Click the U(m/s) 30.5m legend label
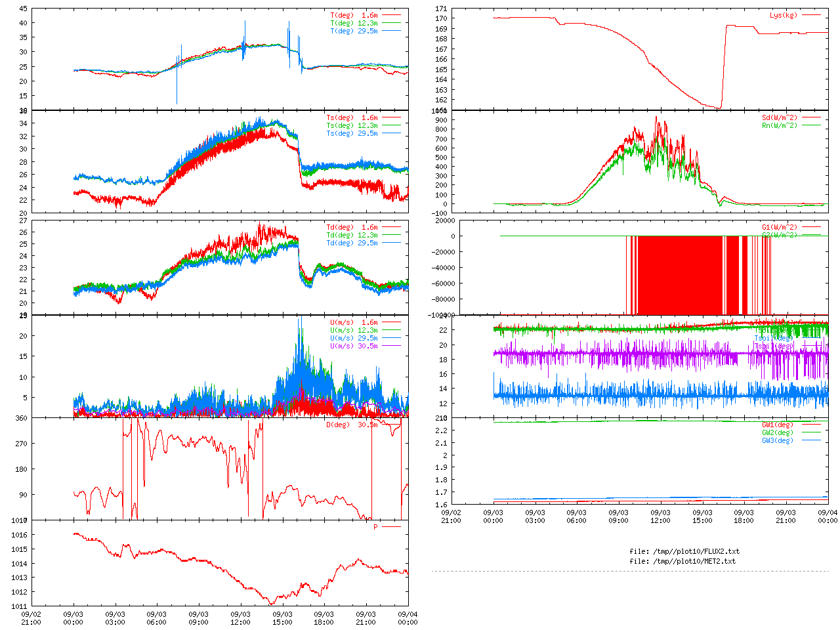The width and height of the screenshot is (840, 630). coord(354,346)
